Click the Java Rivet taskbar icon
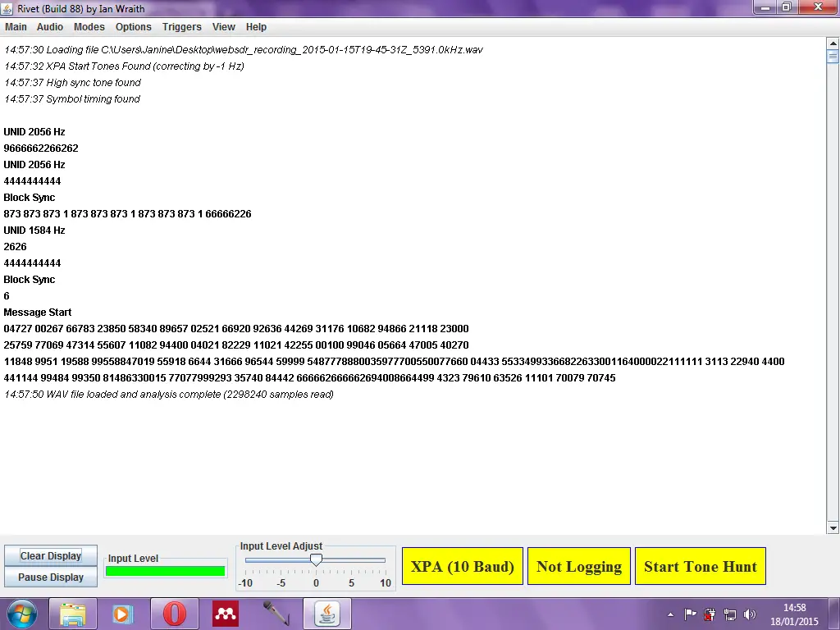Viewport: 840px width, 630px height. pos(328,614)
